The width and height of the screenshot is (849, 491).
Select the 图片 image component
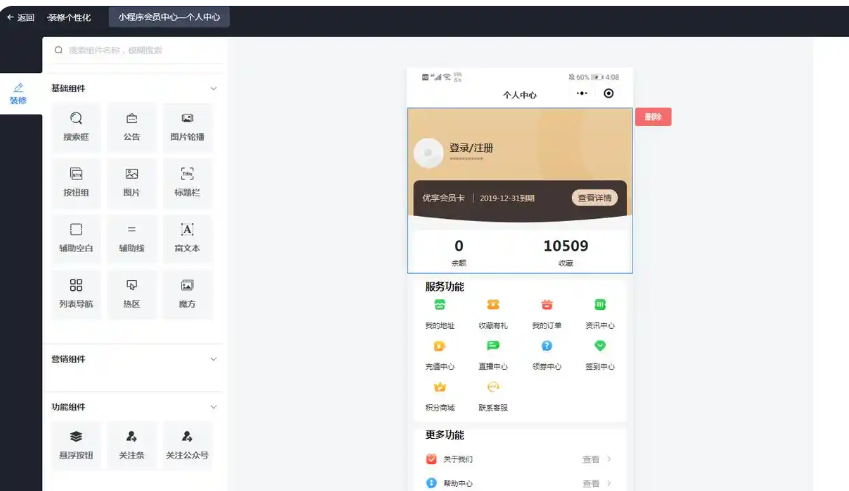(132, 182)
